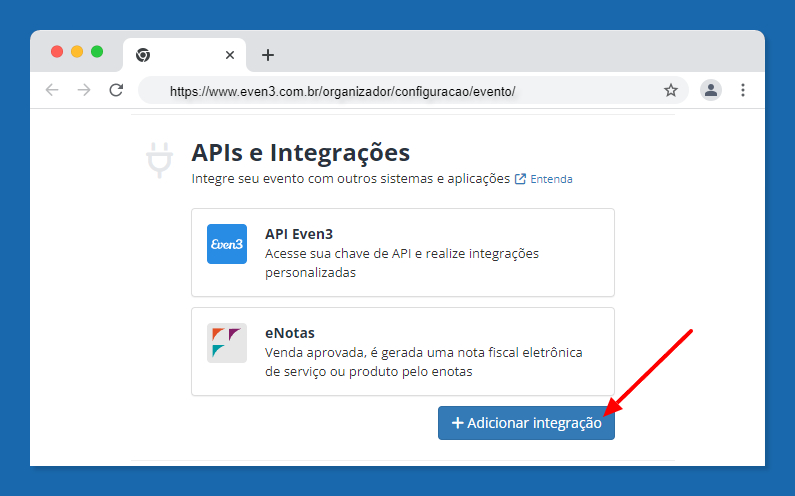Select the active Chrome tab
This screenshot has height=496, width=795.
click(x=185, y=55)
